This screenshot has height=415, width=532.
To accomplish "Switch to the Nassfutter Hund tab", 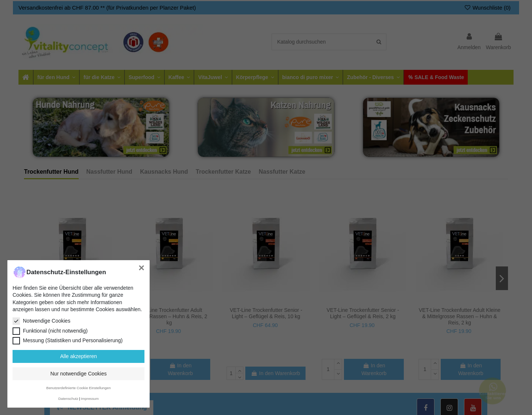I will pyautogui.click(x=109, y=172).
